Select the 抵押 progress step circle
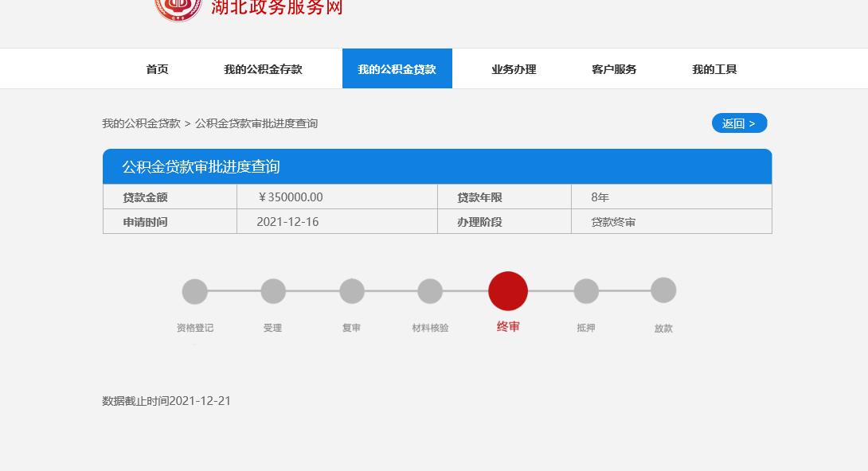 point(586,291)
